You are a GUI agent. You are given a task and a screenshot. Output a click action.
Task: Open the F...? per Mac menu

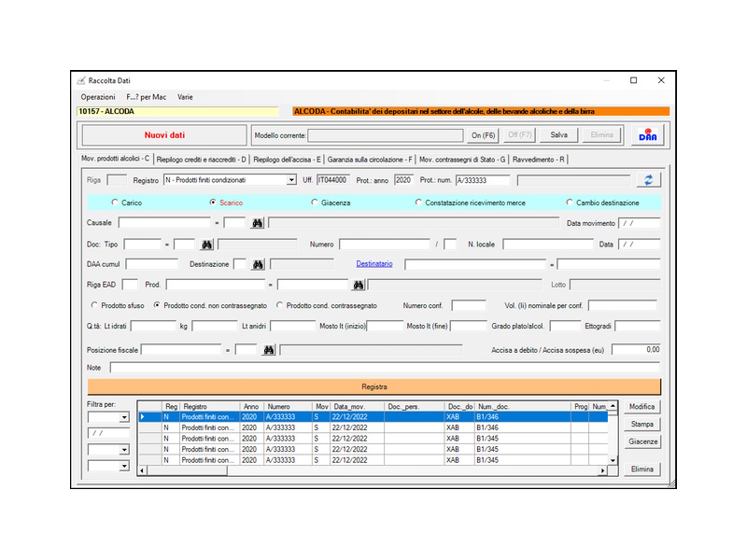coord(147,97)
